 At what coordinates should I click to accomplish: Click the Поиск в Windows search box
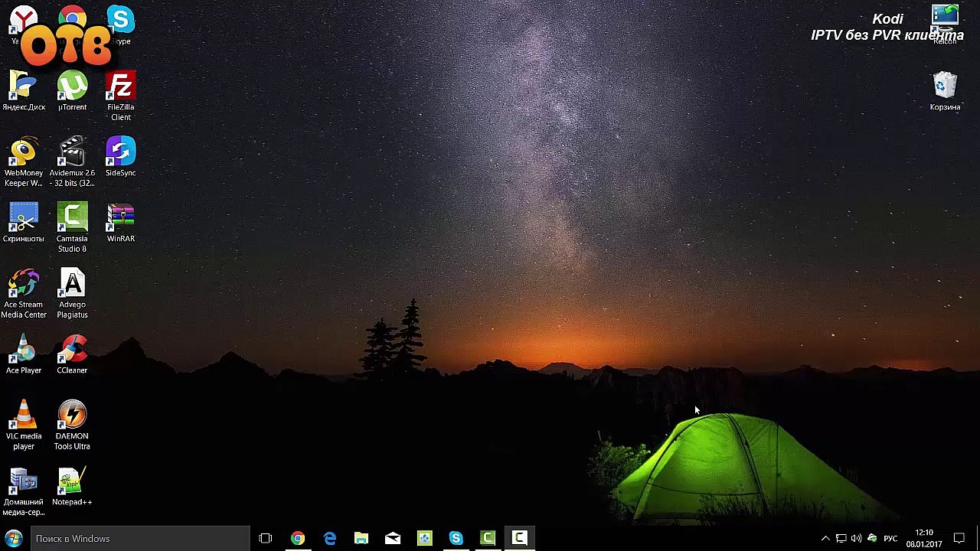point(139,539)
